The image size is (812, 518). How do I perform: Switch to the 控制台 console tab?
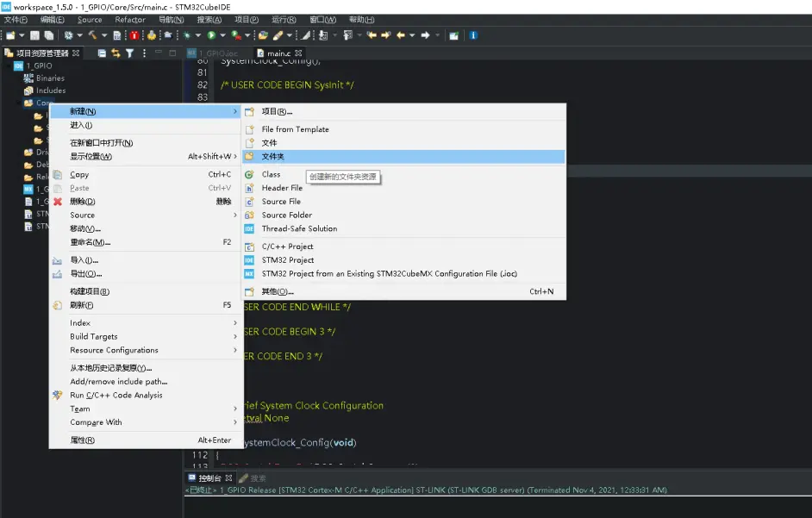(209, 477)
